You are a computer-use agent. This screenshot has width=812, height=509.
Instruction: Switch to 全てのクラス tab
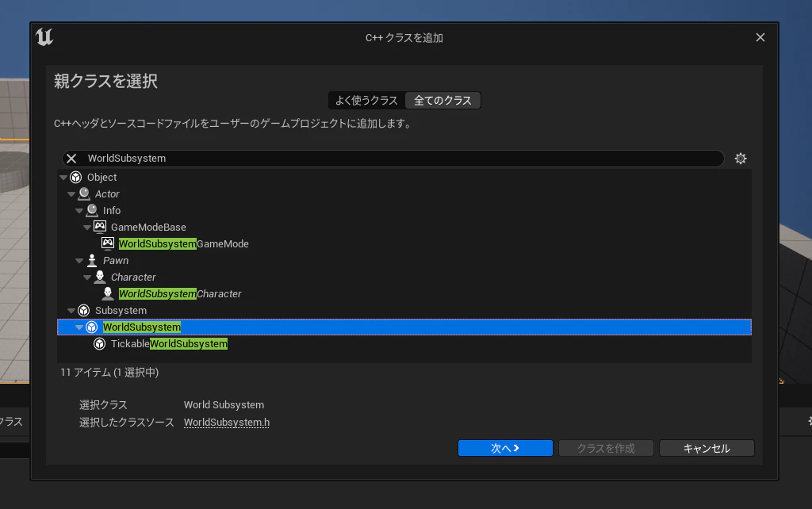[x=442, y=101]
